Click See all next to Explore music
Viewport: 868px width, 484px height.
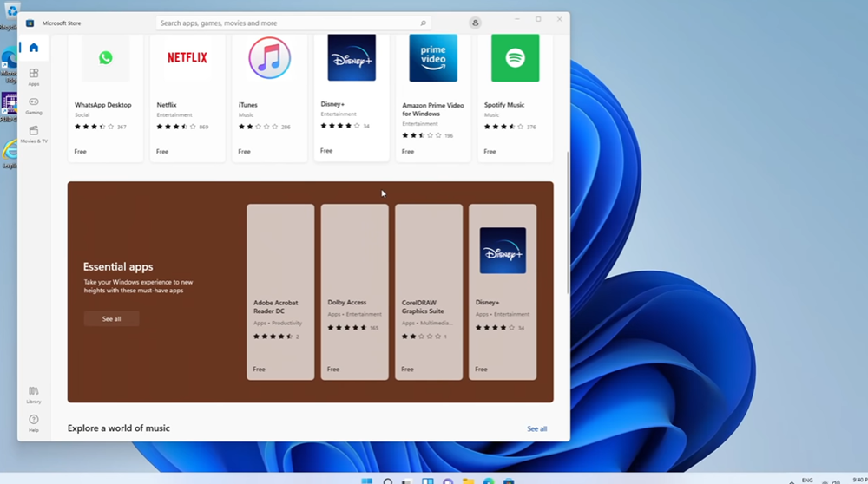tap(536, 428)
